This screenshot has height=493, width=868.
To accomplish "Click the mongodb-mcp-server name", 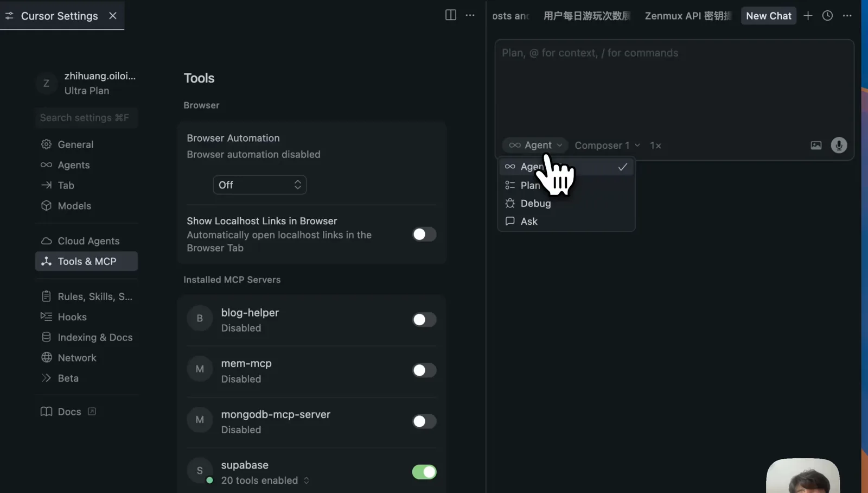I will pos(276,414).
